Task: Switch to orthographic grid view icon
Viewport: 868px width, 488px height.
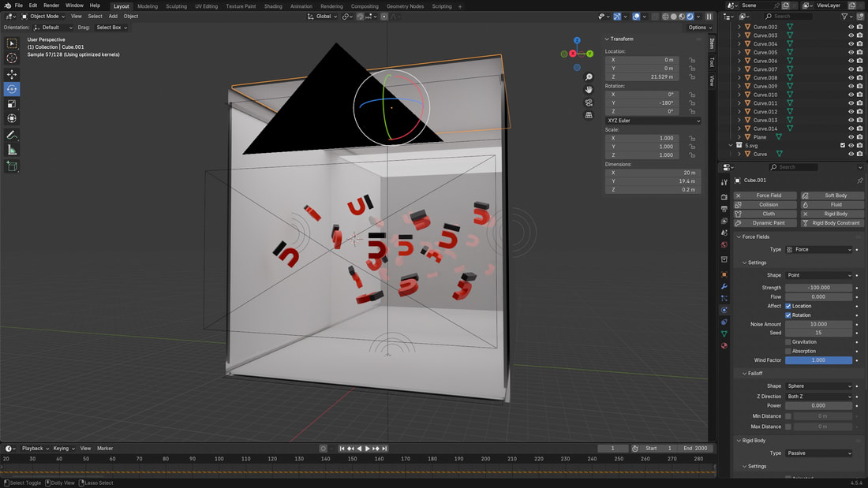Action: pos(589,115)
